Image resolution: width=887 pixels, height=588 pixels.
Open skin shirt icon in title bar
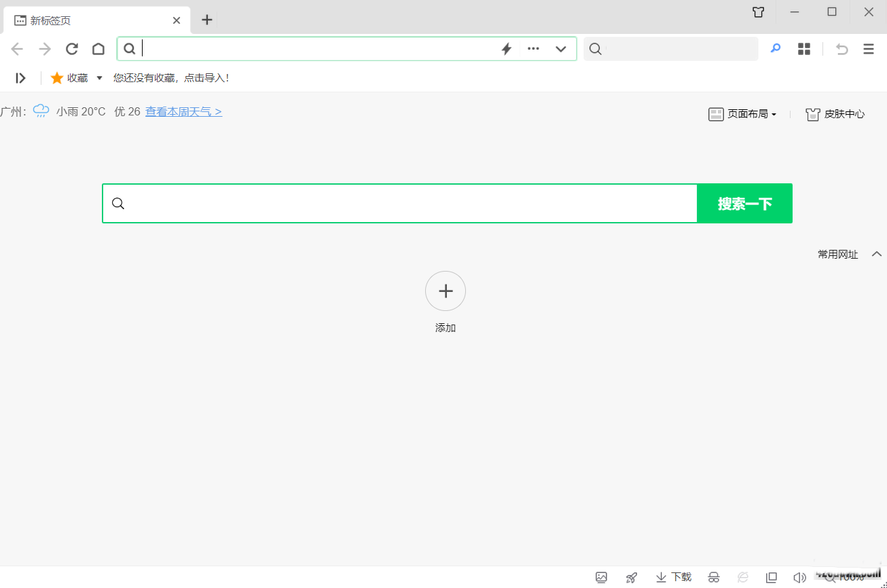[x=759, y=12]
